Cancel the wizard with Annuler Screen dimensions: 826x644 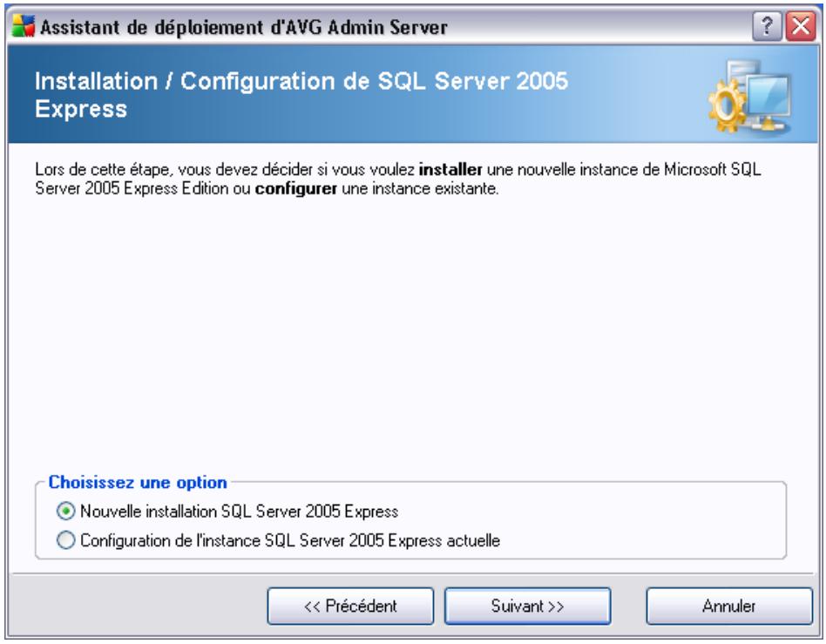[x=729, y=606]
